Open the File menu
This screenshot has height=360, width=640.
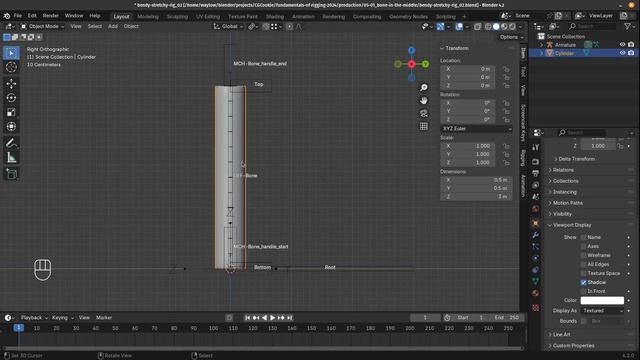coord(18,16)
